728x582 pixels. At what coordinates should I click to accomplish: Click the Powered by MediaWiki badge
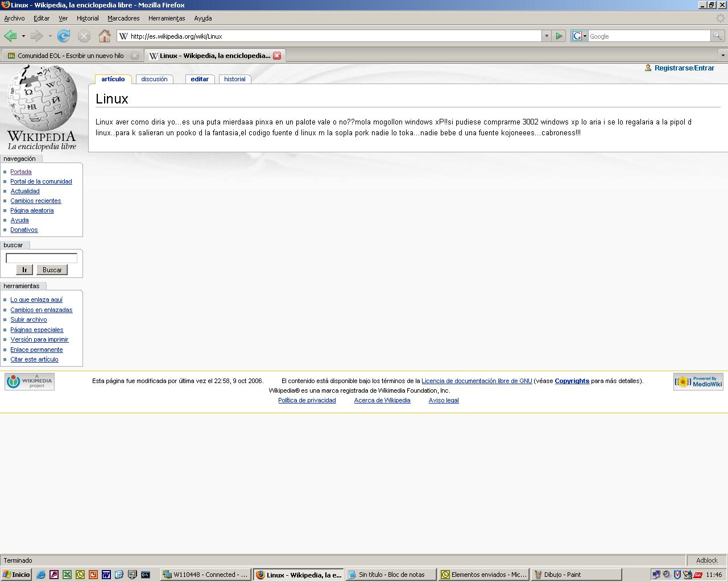coord(698,381)
